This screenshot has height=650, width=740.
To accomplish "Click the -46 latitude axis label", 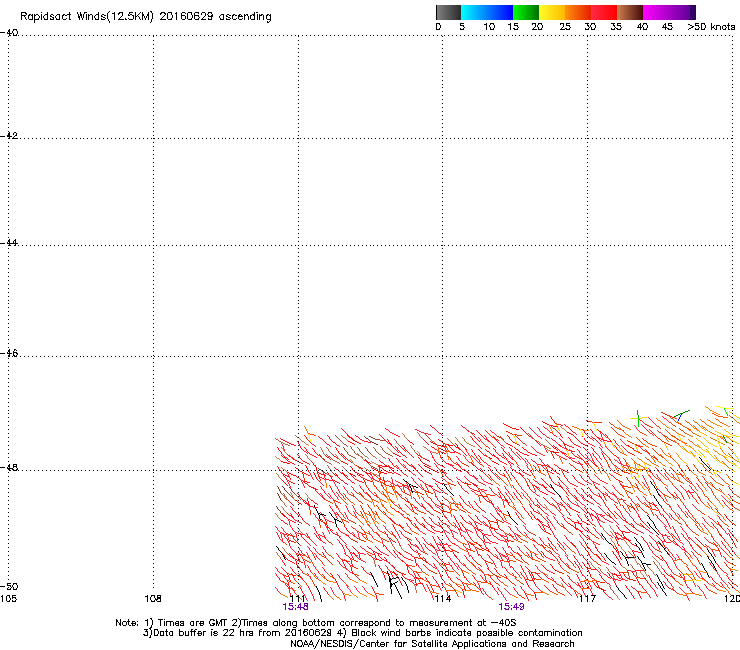I will click(9, 353).
